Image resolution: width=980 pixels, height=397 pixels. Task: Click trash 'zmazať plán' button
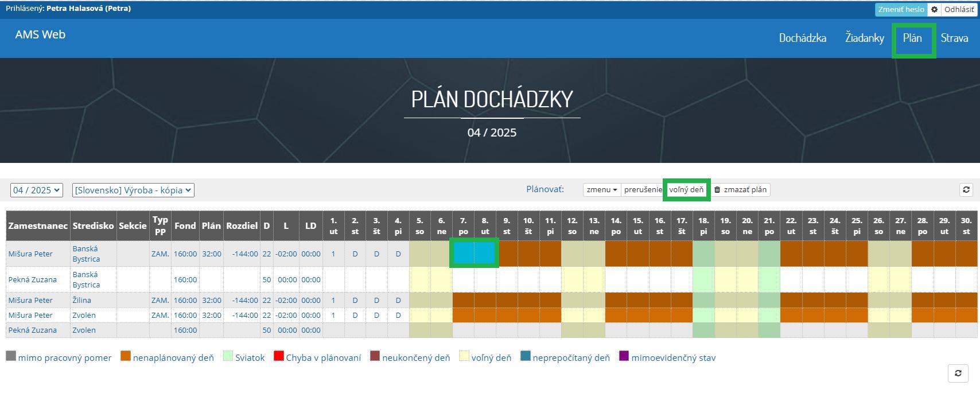tap(741, 190)
